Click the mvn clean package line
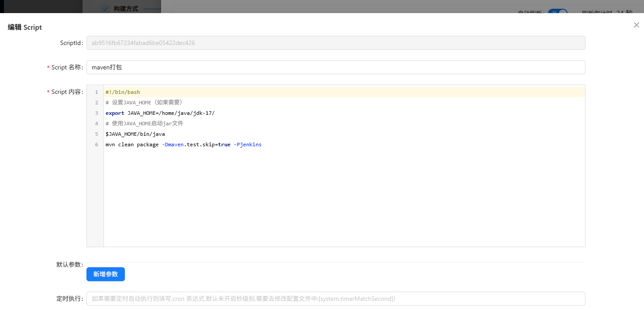This screenshot has width=644, height=310. point(344,145)
